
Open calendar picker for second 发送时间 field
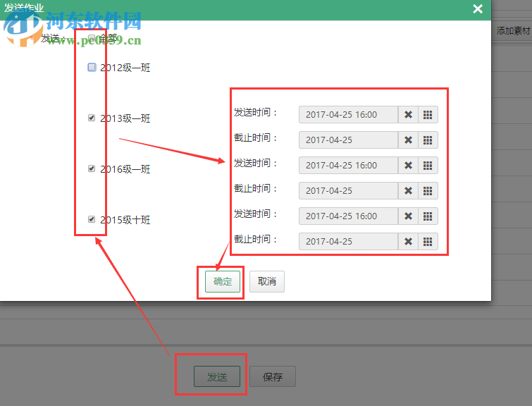[x=428, y=166]
